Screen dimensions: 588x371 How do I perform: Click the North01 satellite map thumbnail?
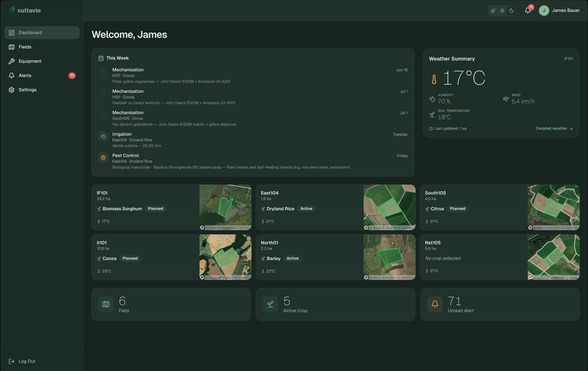(x=389, y=257)
